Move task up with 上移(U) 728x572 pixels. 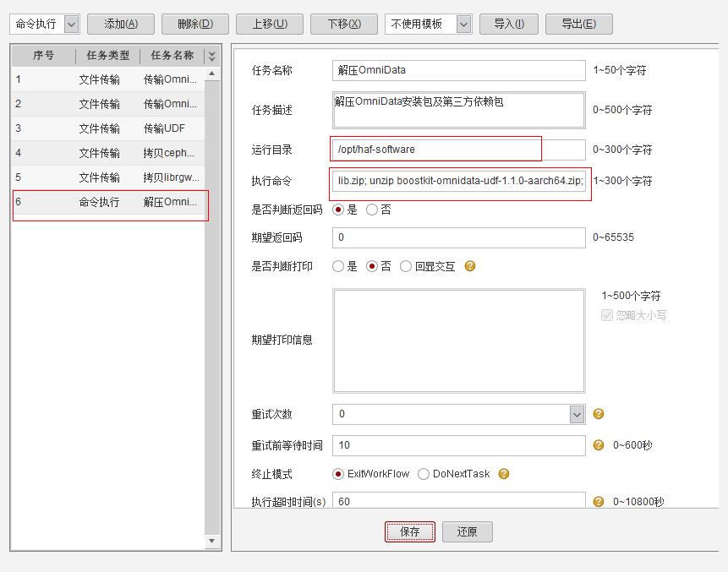tap(269, 25)
